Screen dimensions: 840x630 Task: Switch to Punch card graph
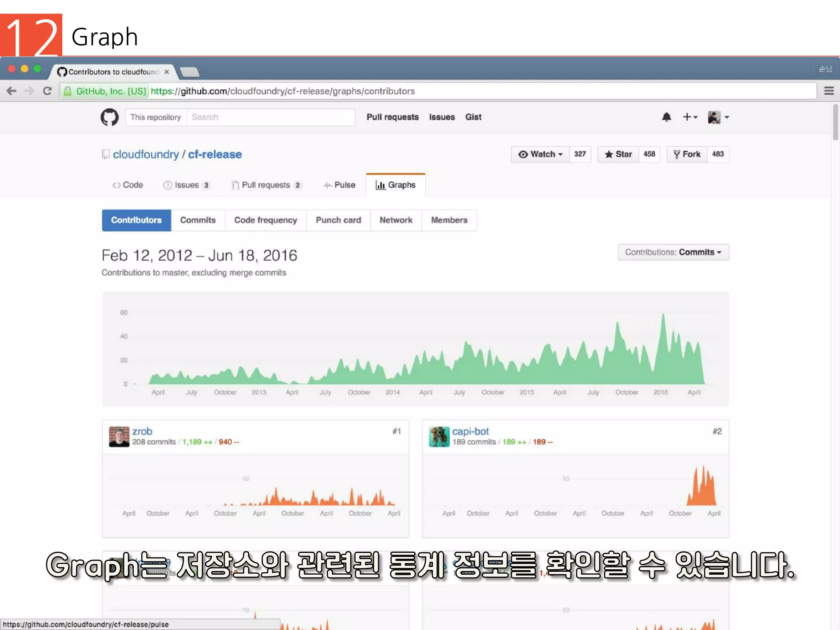(338, 220)
